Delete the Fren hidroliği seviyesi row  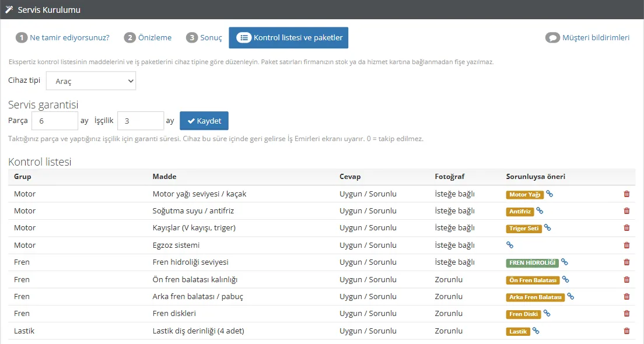(x=626, y=262)
